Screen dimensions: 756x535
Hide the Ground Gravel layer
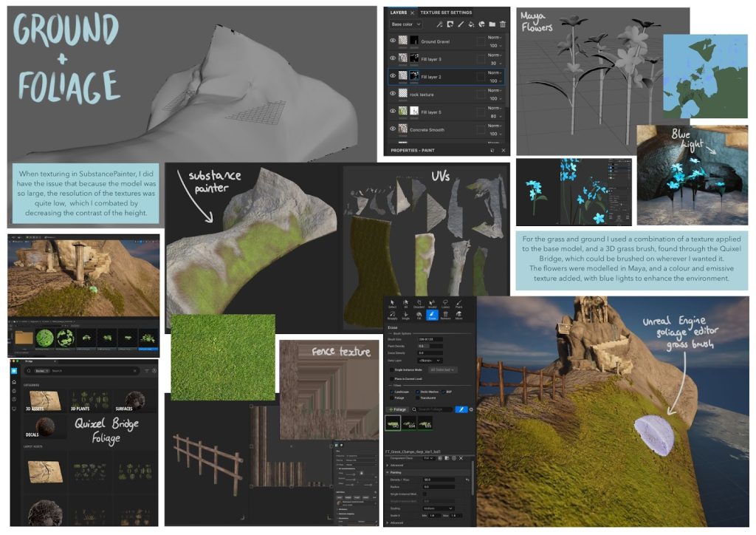coord(393,41)
